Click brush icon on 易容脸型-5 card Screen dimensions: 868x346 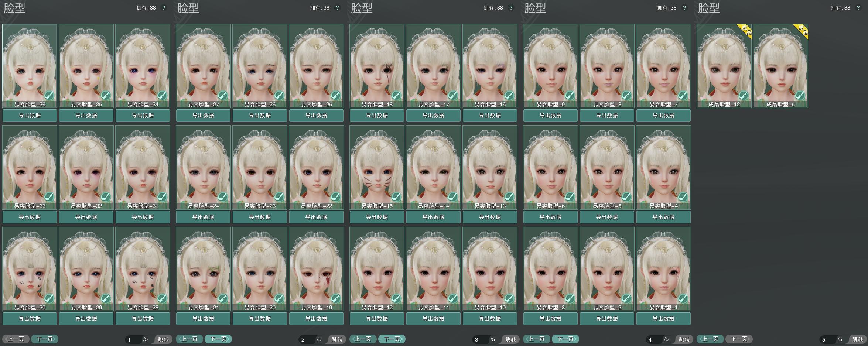pyautogui.click(x=626, y=197)
